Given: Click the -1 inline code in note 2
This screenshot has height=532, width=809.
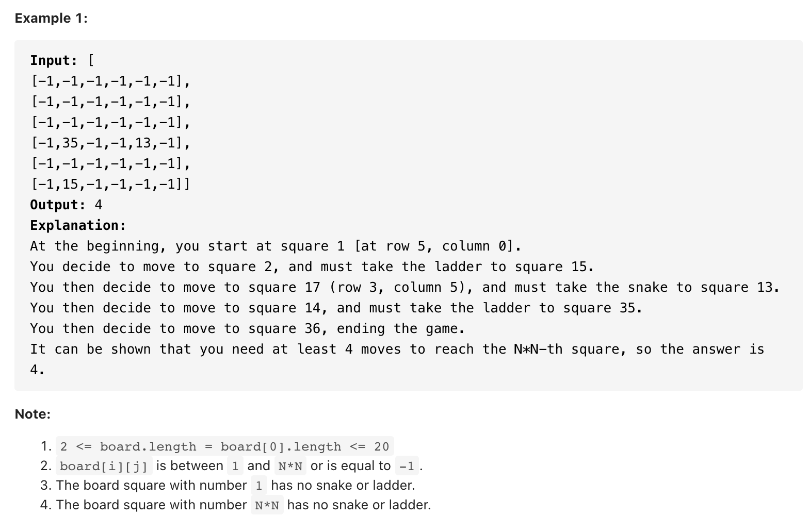Looking at the screenshot, I should [x=407, y=466].
